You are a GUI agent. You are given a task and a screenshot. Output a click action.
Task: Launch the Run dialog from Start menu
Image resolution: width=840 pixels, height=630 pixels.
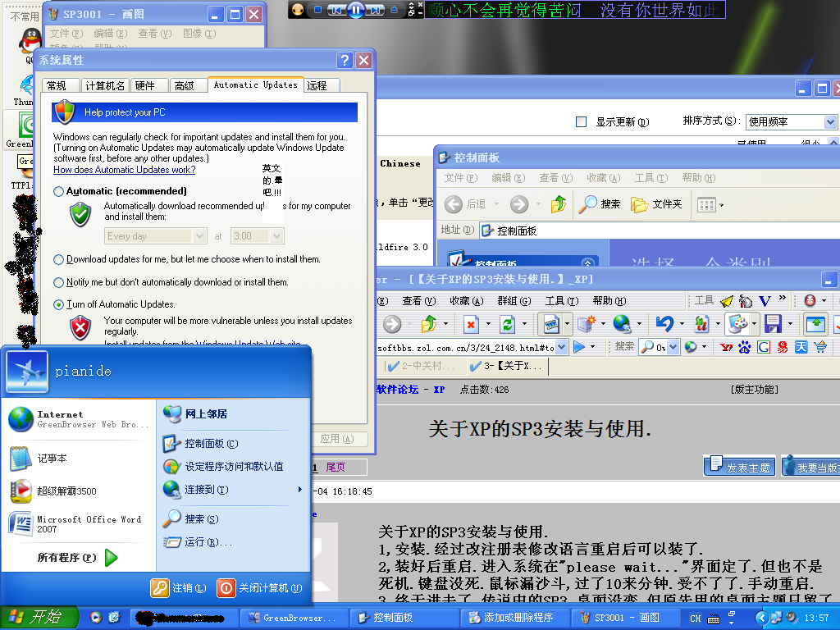click(x=208, y=542)
